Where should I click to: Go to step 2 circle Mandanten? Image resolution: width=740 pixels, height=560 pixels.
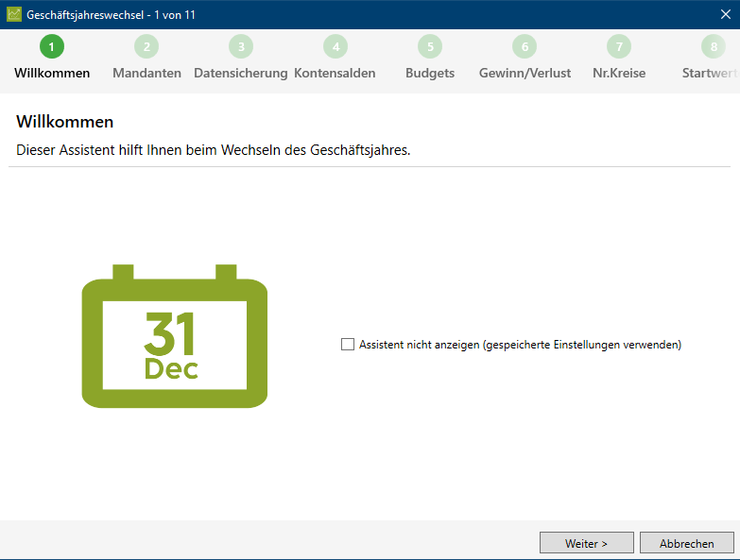tap(146, 46)
